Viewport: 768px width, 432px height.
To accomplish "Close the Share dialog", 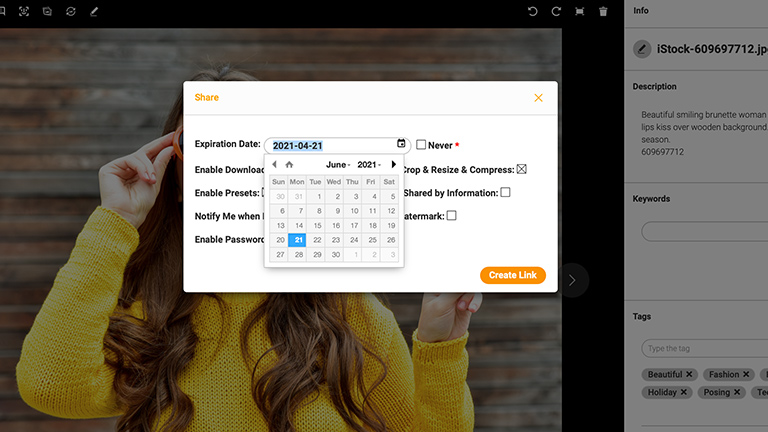I will 538,98.
